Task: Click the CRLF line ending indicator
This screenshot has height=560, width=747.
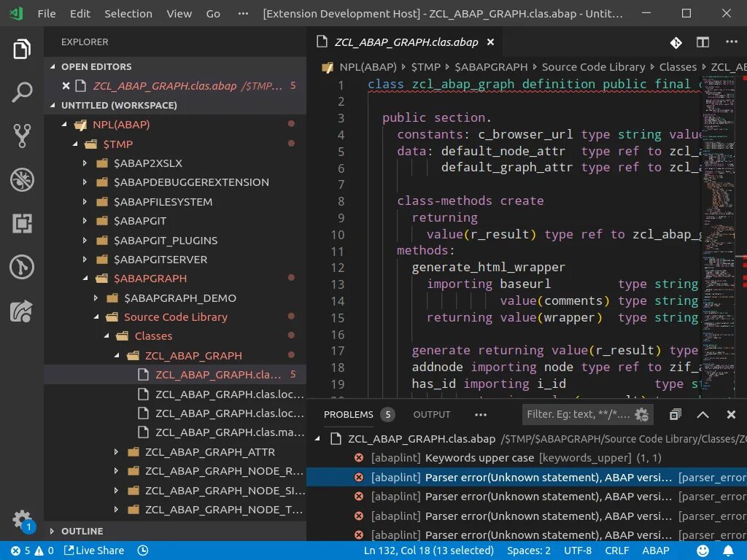Action: [x=616, y=551]
